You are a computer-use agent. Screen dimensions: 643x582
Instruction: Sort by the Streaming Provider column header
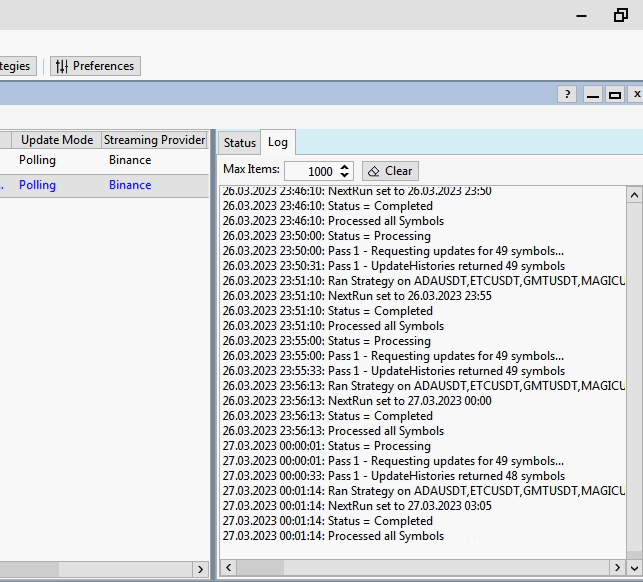point(154,140)
